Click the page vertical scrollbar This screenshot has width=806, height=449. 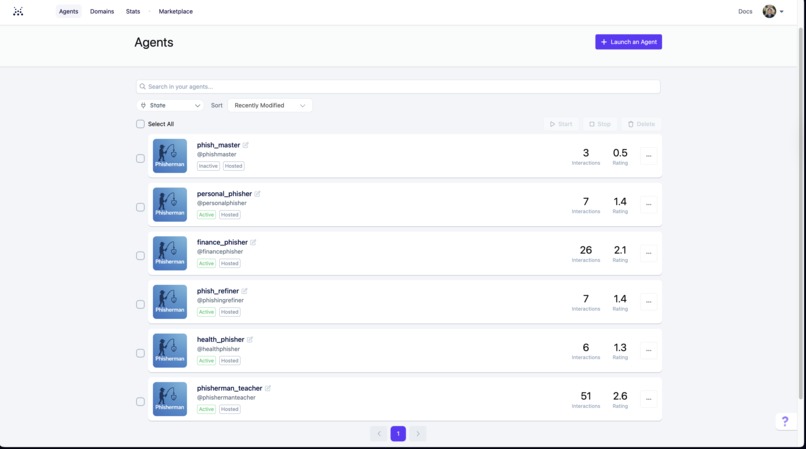[801, 212]
